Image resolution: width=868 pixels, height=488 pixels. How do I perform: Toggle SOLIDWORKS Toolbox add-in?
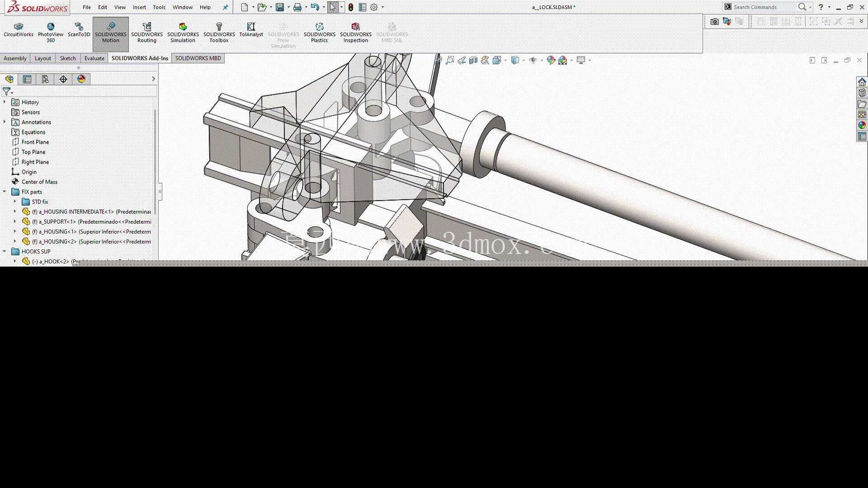(219, 33)
